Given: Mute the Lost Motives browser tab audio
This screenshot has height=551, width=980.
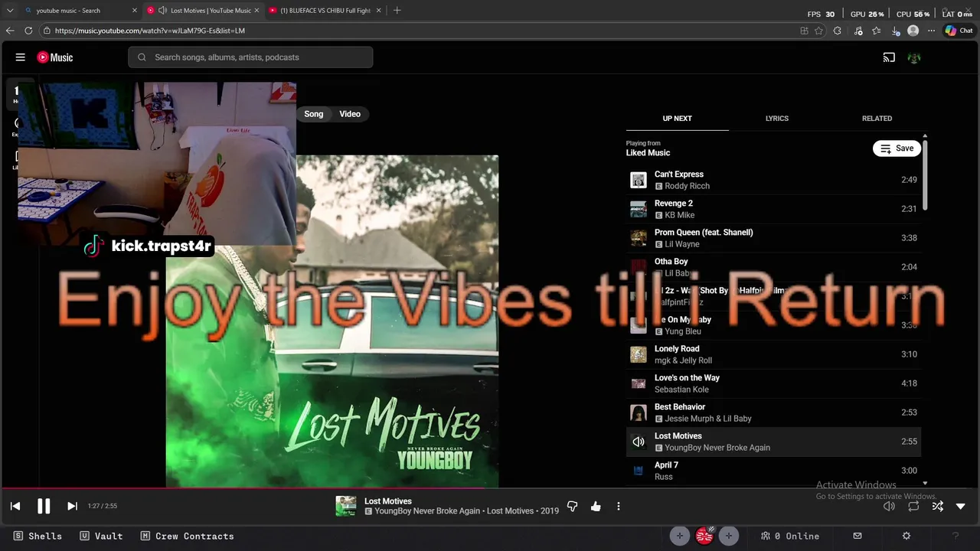Looking at the screenshot, I should (x=162, y=11).
